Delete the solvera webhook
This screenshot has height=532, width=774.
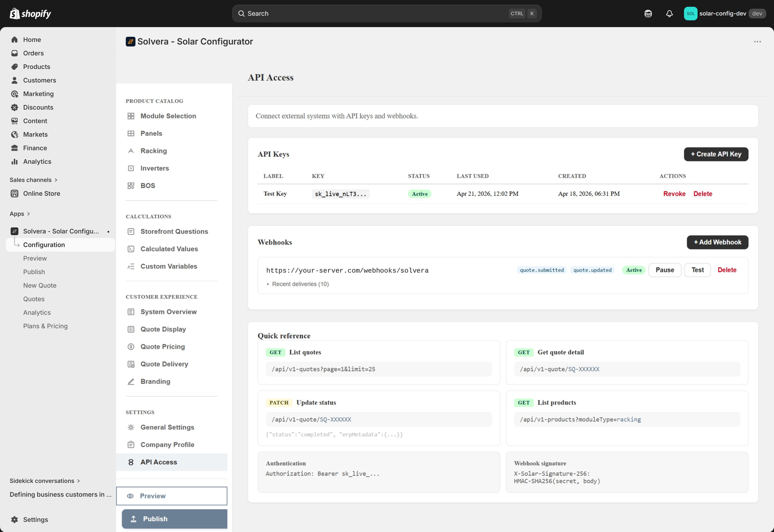click(x=727, y=270)
